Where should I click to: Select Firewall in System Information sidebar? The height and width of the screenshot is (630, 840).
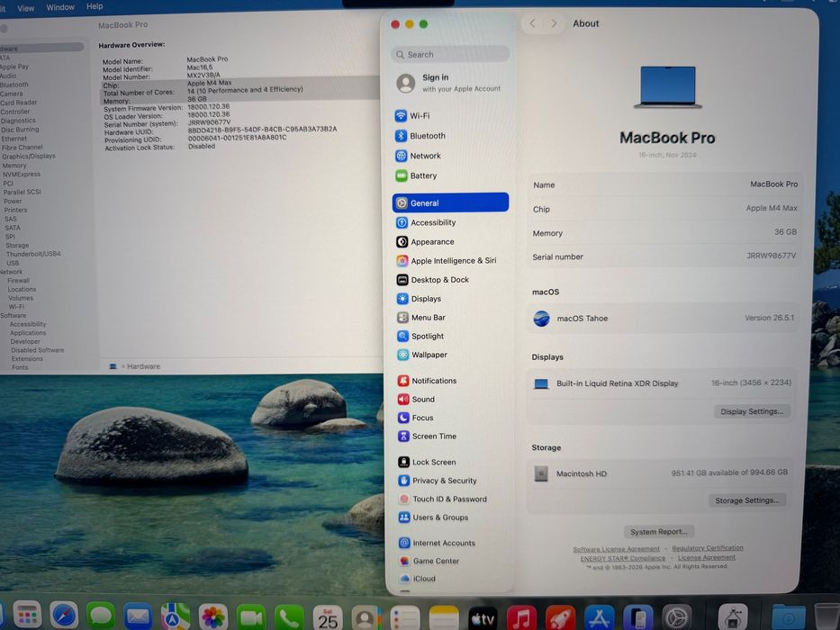click(19, 280)
